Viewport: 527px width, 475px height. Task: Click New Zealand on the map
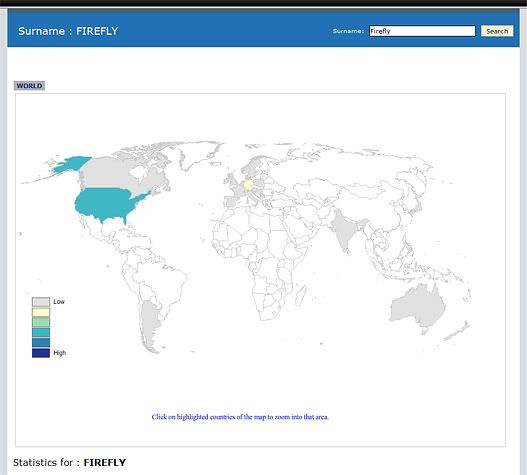[x=458, y=331]
